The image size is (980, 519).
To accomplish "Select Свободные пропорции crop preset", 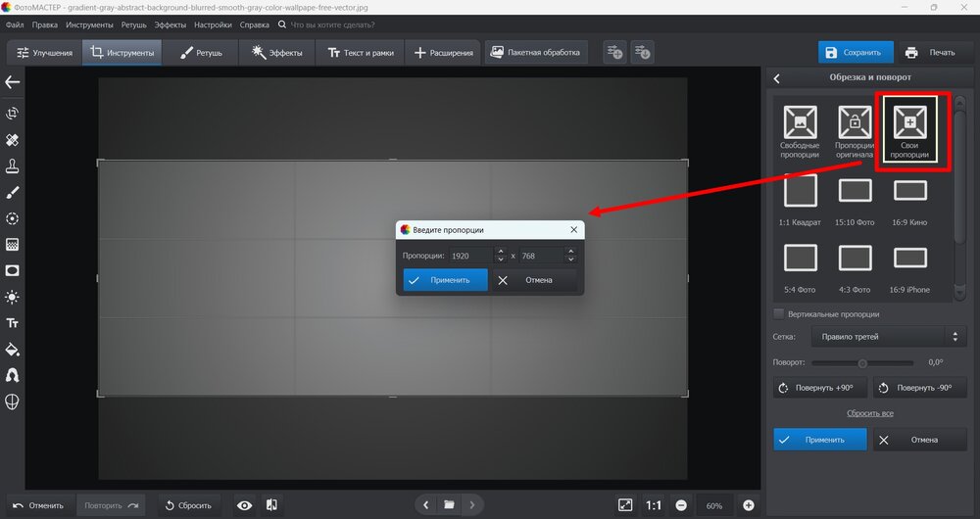I will click(801, 129).
